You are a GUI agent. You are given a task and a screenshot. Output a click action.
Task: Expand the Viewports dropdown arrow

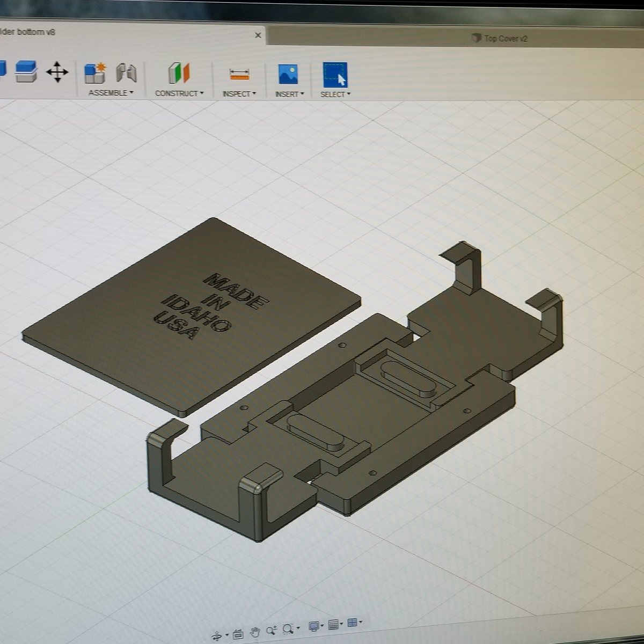[x=361, y=622]
